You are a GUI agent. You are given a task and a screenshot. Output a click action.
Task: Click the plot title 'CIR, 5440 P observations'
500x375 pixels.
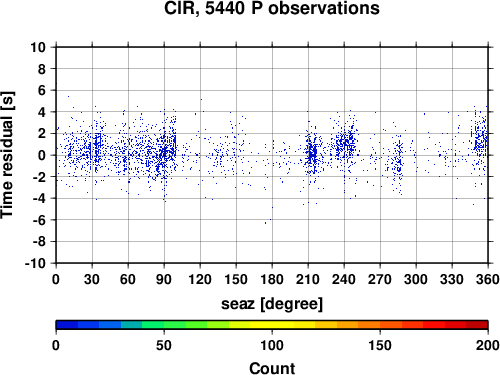(x=272, y=8)
